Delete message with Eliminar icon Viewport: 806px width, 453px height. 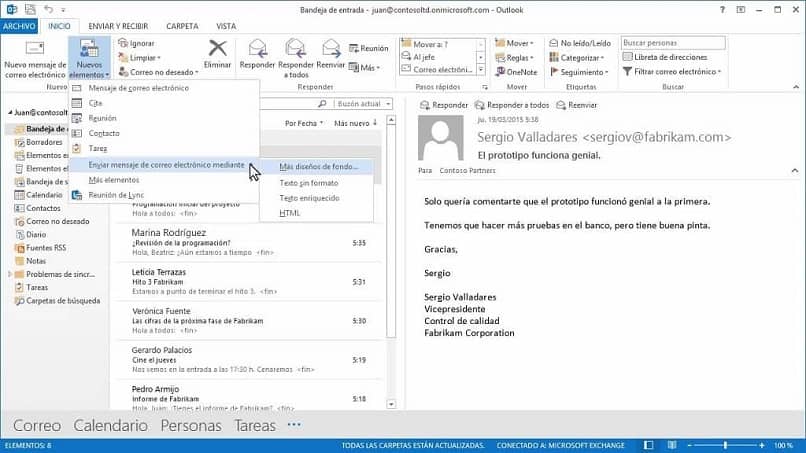(x=217, y=55)
